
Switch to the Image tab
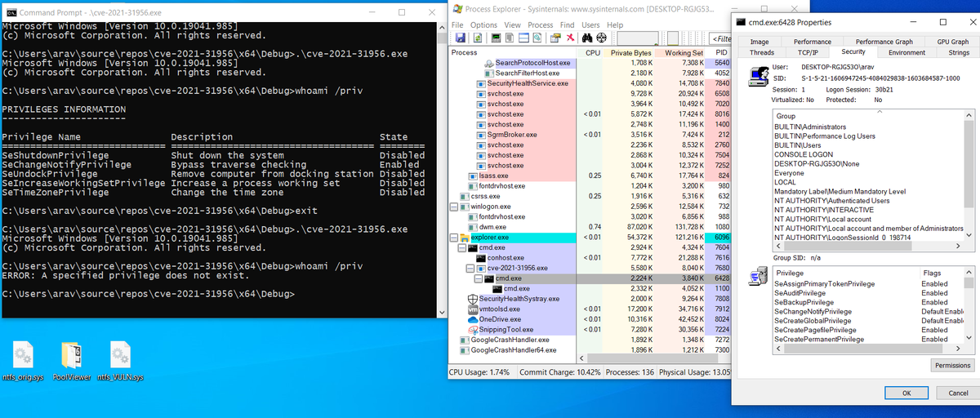point(759,42)
